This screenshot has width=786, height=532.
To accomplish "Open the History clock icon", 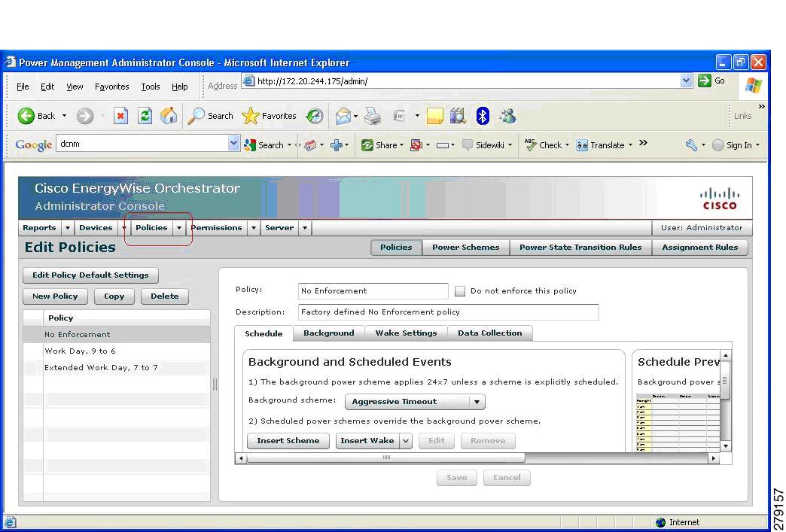I will tap(314, 116).
